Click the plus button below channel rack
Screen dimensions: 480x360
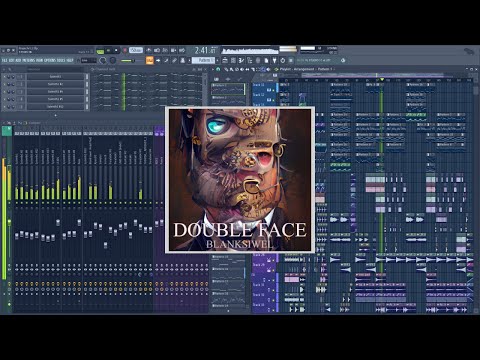point(56,115)
